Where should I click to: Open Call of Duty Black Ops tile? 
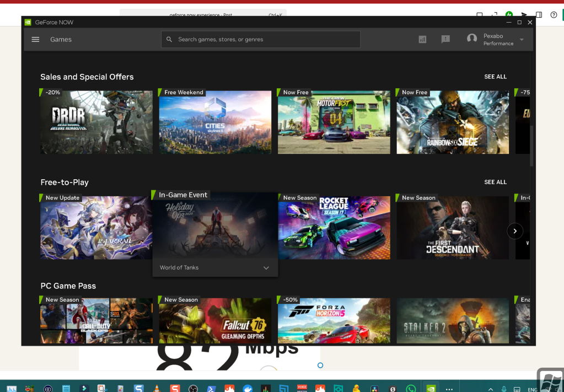pyautogui.click(x=96, y=320)
